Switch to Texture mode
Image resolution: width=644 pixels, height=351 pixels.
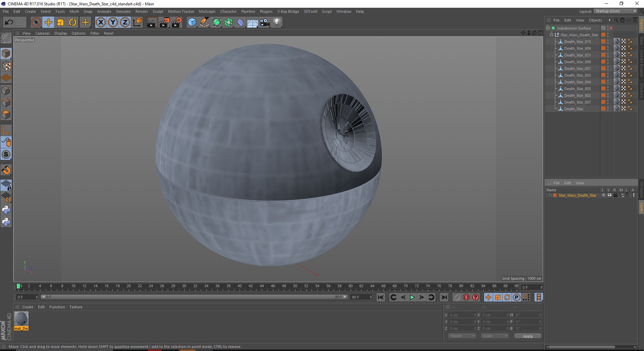click(6, 66)
